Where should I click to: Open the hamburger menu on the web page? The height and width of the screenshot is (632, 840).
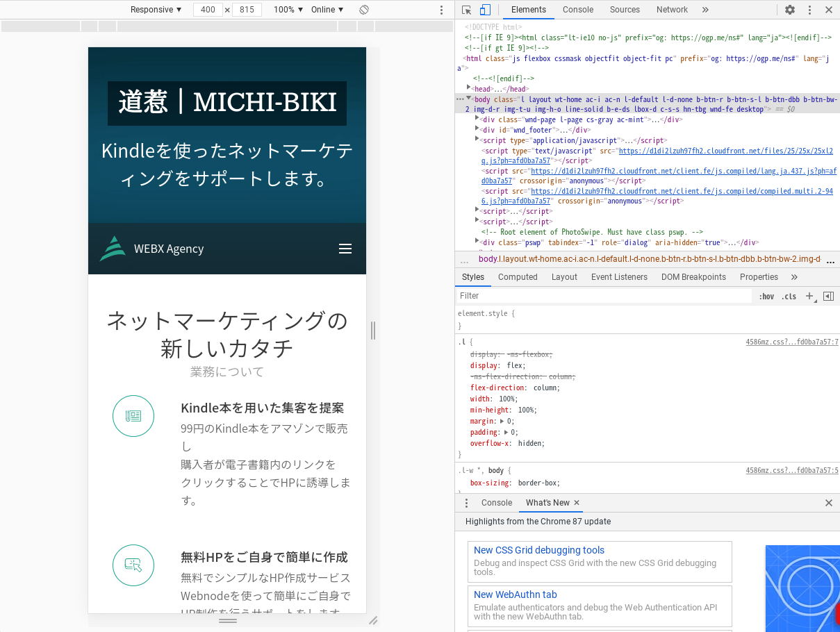point(345,249)
